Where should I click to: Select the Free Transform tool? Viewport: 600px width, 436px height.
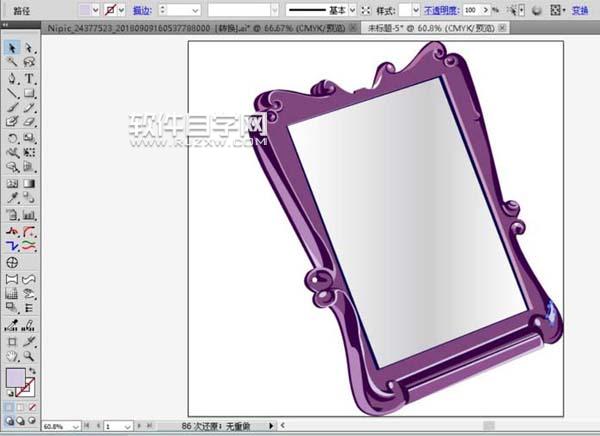[29, 152]
